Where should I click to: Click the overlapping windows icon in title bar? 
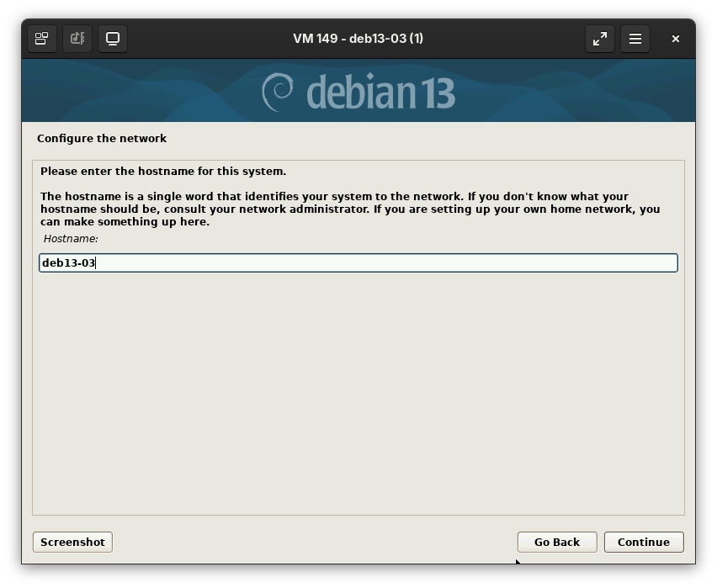coord(41,39)
